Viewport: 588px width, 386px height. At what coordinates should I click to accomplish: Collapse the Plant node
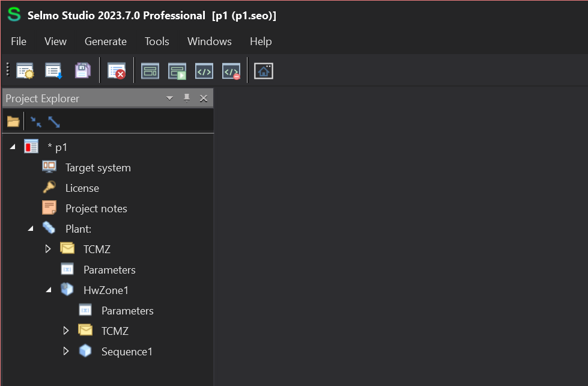click(31, 228)
